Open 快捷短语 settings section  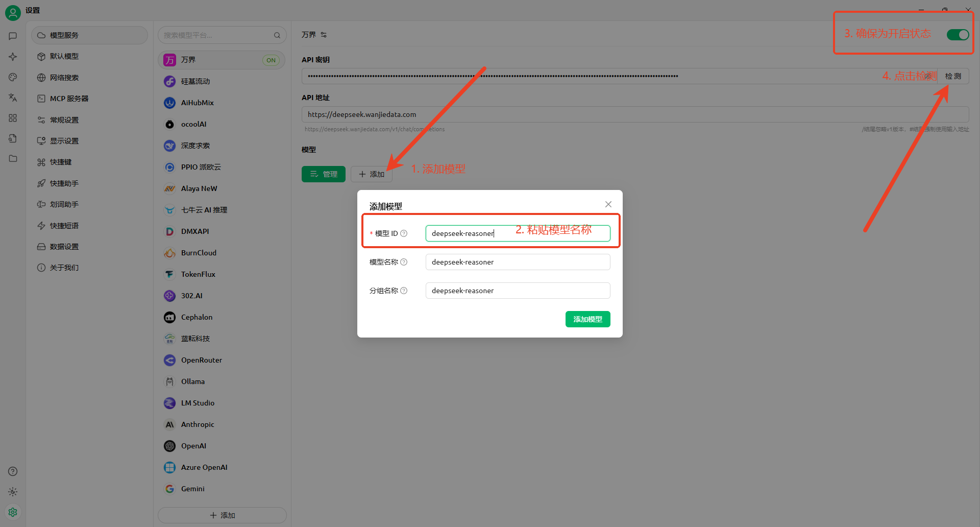89,226
